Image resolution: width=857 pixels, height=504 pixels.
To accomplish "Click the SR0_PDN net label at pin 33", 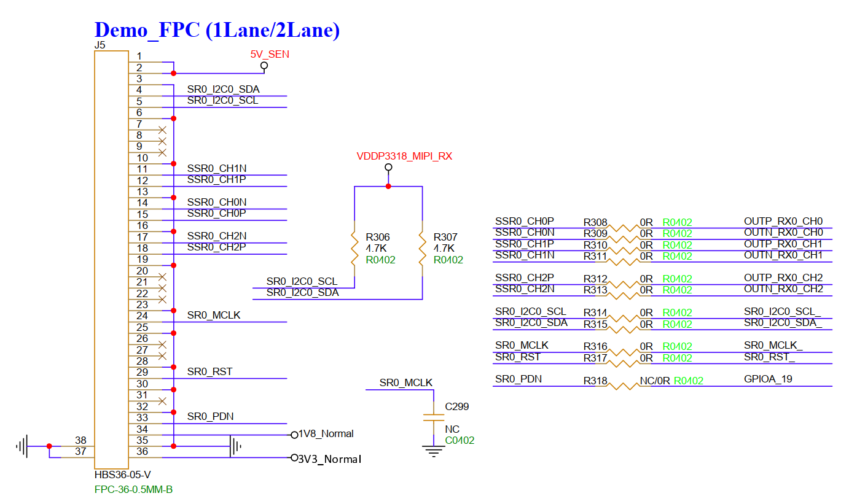I will [x=210, y=417].
